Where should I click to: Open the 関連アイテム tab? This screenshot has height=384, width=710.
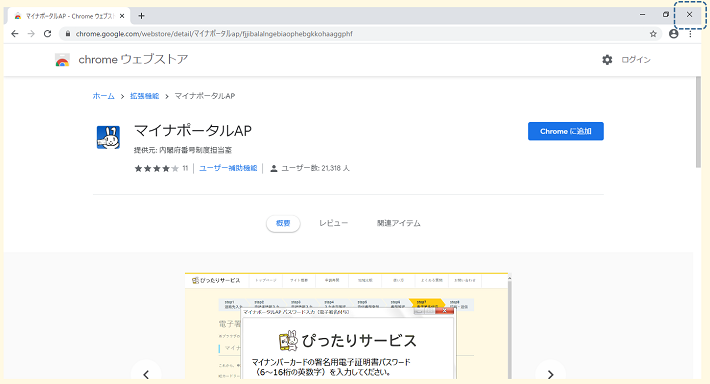pyautogui.click(x=398, y=223)
